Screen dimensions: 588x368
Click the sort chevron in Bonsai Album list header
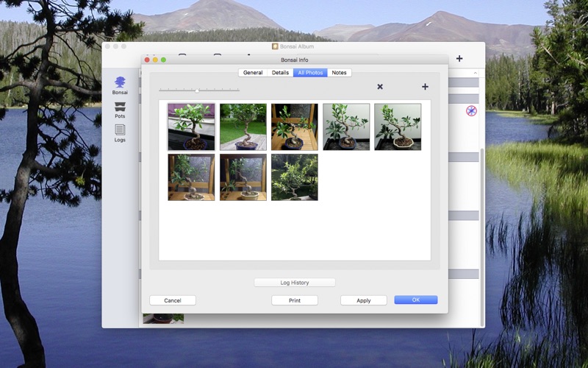coord(475,73)
